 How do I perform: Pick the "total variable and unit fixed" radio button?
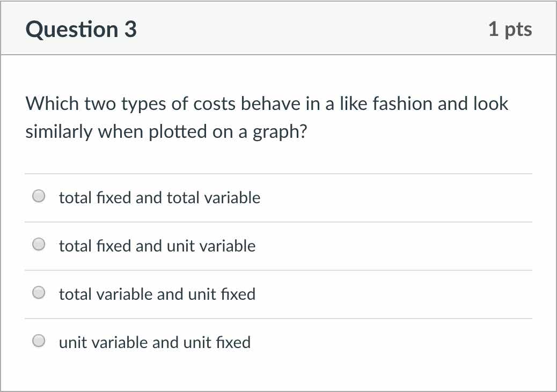(39, 293)
